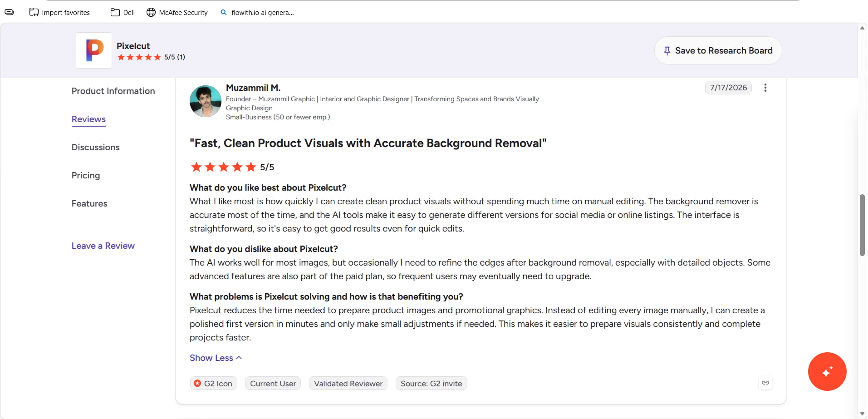Viewport: 868px width, 419px height.
Task: Click the review title "Fast, Clean Product Visuals"
Action: [x=368, y=143]
